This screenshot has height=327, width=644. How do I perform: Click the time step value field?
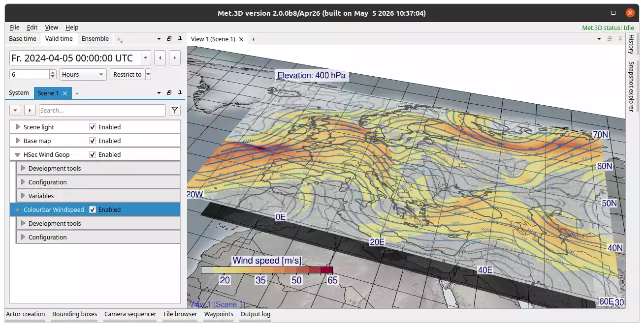[x=30, y=75]
